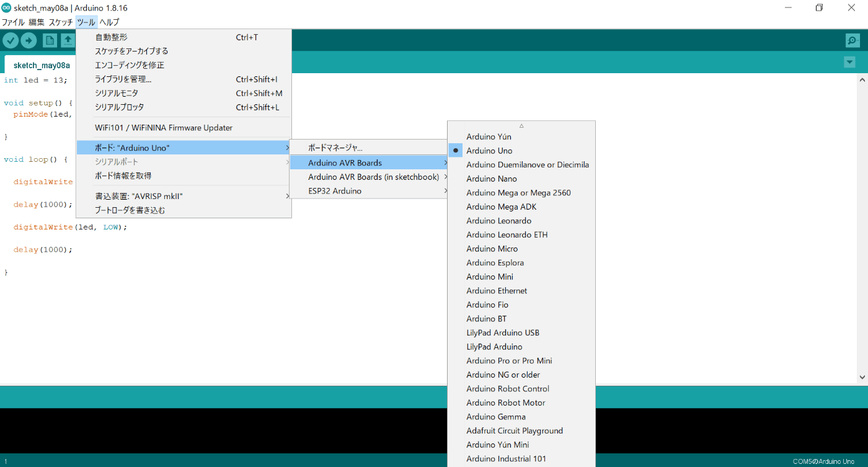The width and height of the screenshot is (868, 467).
Task: Expand the ボード: "Arduino Uno" submenu
Action: [x=184, y=148]
